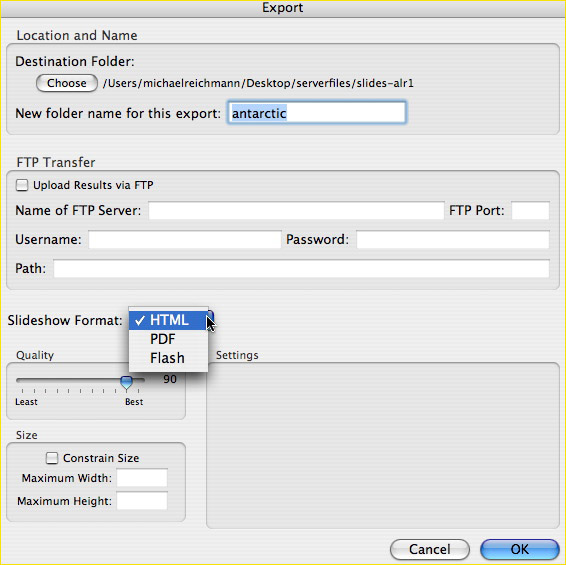Viewport: 566px width, 565px height.
Task: Click the Choose destination folder button
Action: coord(67,83)
